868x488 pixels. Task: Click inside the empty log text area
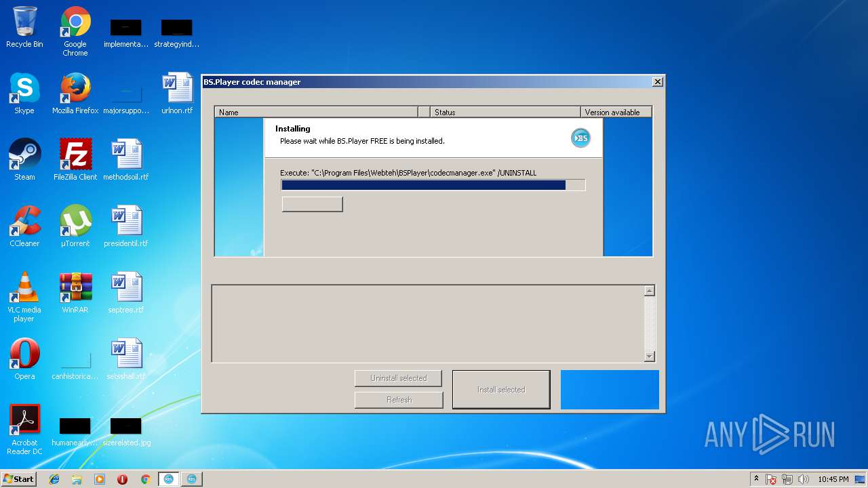[x=428, y=323]
